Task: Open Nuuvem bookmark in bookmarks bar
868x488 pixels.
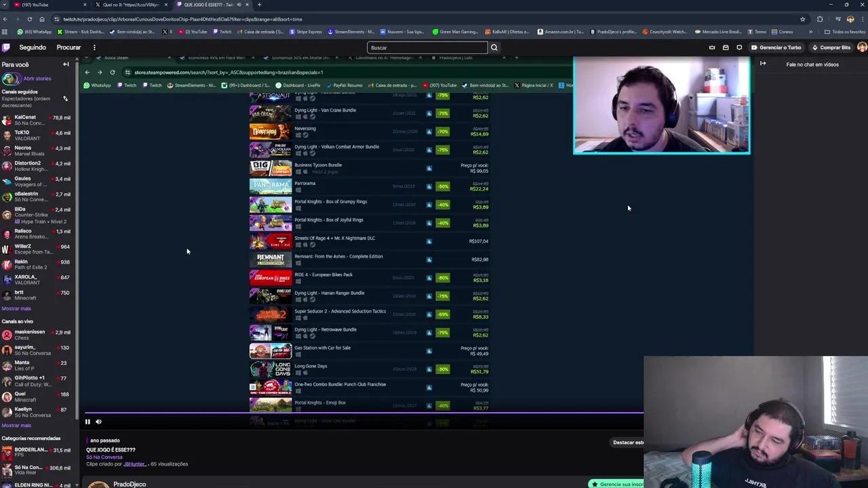Action: point(401,32)
